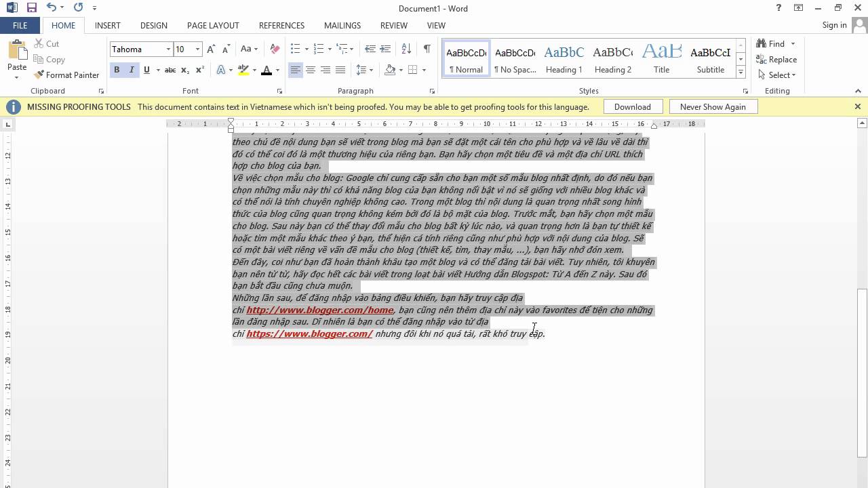868x488 pixels.
Task: Open the Font dialog launcher
Action: tap(279, 91)
